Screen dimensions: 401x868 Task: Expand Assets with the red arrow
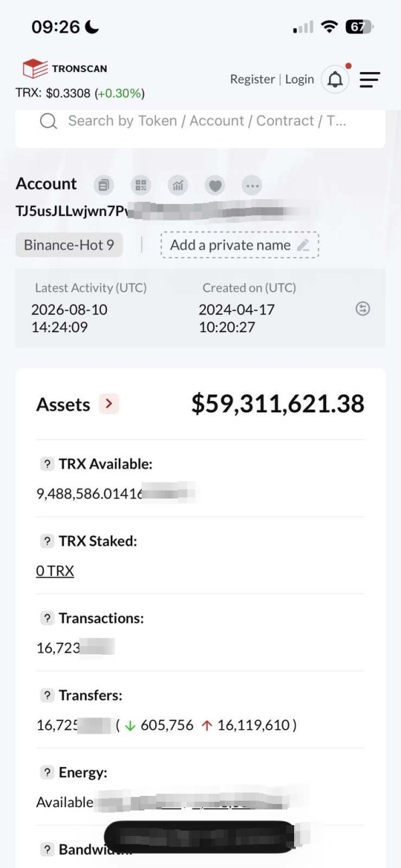[109, 404]
